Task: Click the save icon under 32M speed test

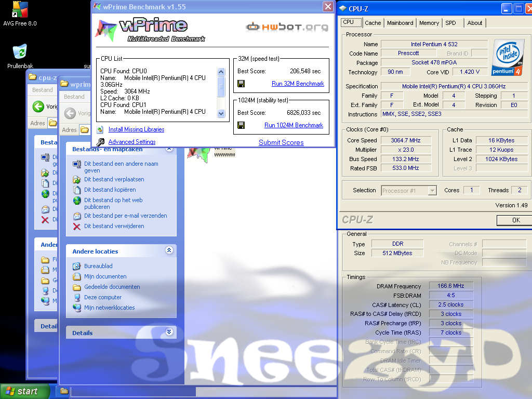Action: (x=241, y=84)
